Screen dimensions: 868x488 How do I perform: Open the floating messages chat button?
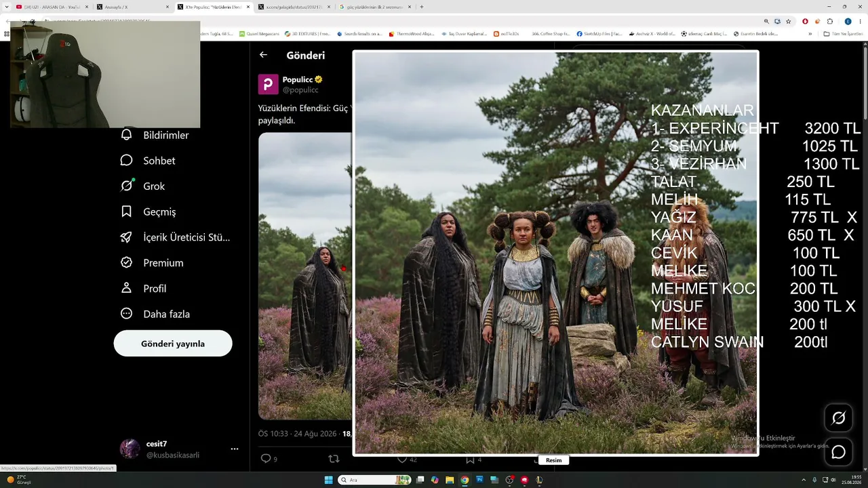[x=838, y=452]
